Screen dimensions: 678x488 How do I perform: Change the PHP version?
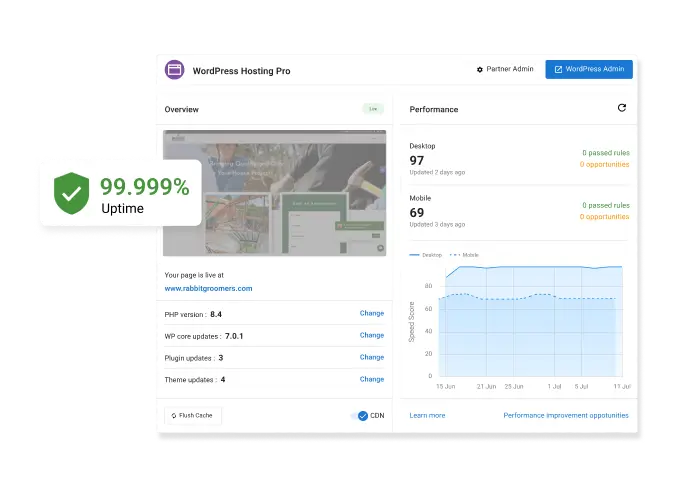pyautogui.click(x=372, y=313)
